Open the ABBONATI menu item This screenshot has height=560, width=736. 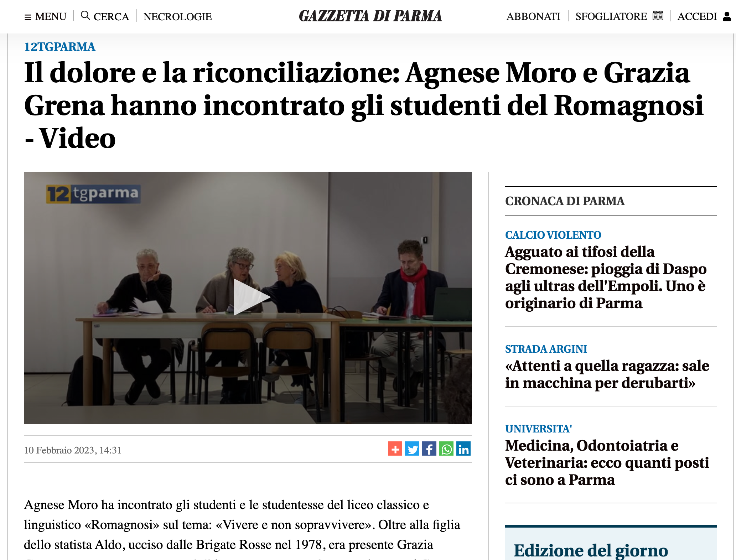533,16
